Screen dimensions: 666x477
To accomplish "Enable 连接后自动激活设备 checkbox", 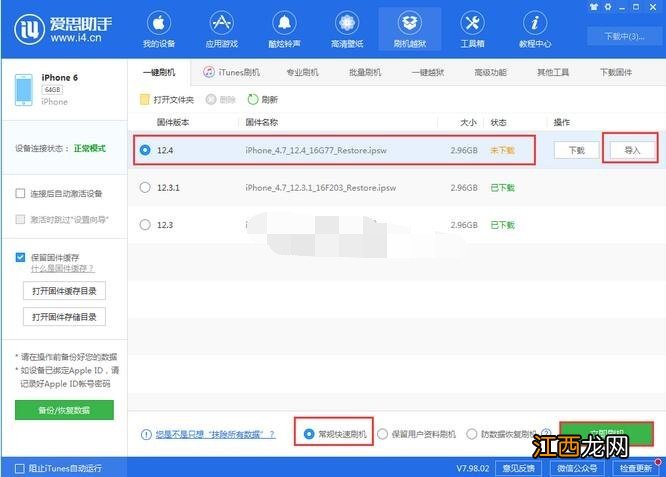I will coord(20,194).
